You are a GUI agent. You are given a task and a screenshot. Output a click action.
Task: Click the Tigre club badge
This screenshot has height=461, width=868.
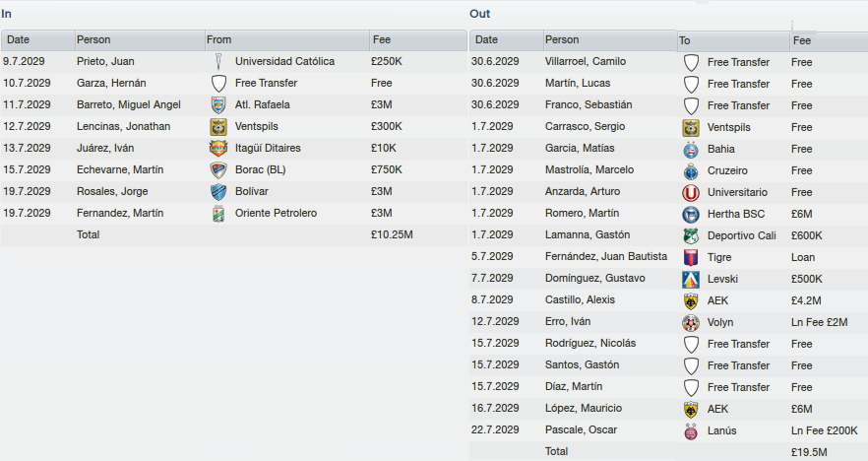(x=691, y=258)
